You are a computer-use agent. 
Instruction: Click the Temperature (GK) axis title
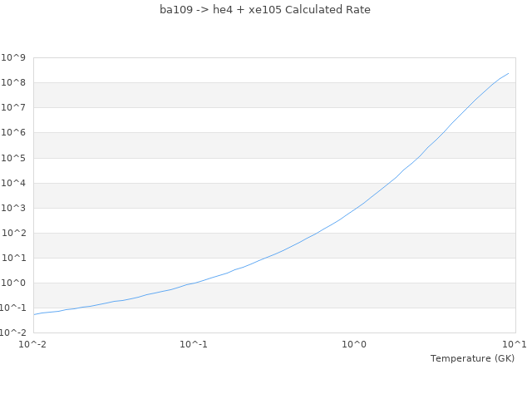[x=472, y=358]
